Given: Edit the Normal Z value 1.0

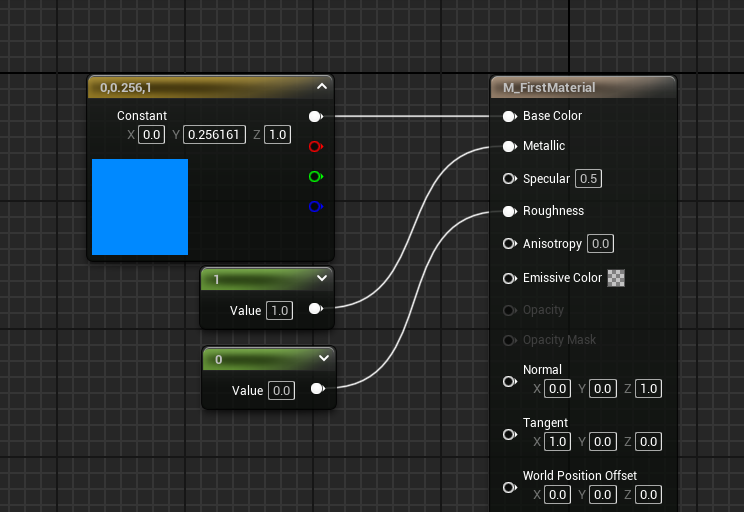Looking at the screenshot, I should click(x=648, y=389).
